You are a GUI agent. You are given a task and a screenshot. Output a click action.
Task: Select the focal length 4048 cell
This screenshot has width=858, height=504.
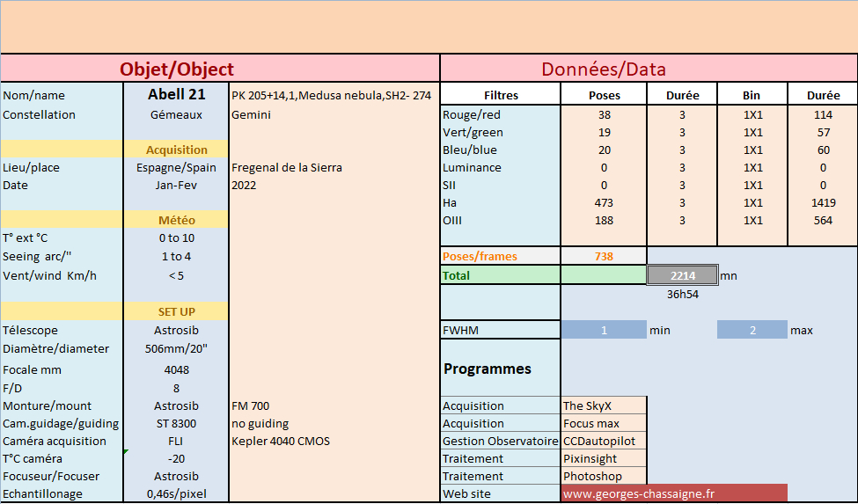pos(176,369)
